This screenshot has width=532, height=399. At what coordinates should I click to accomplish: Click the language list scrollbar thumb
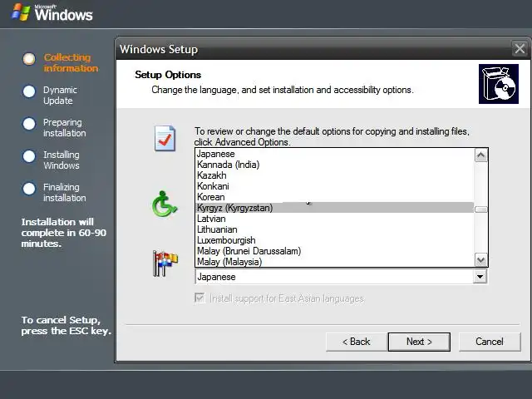tap(480, 209)
